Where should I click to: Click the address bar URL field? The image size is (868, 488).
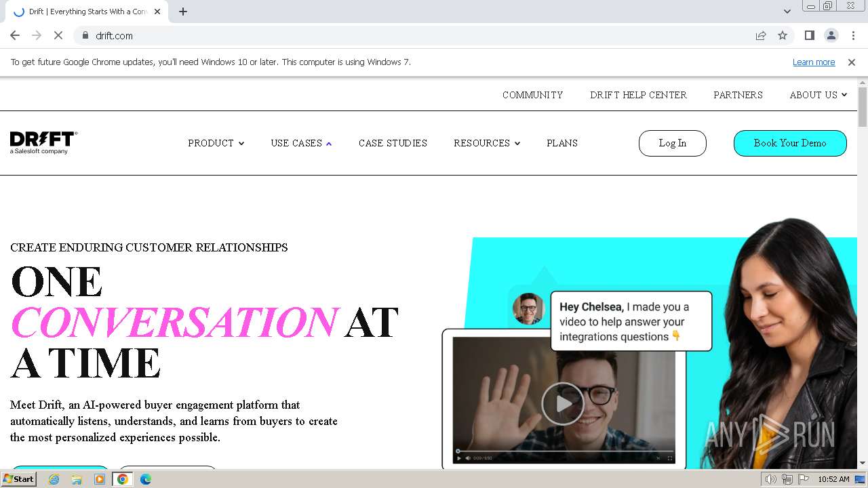(x=420, y=35)
